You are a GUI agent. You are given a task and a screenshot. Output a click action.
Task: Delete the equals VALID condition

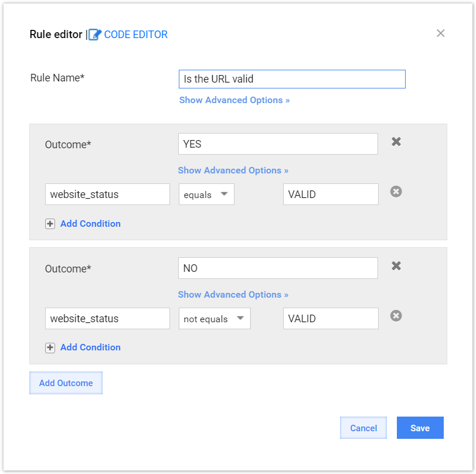(x=396, y=192)
